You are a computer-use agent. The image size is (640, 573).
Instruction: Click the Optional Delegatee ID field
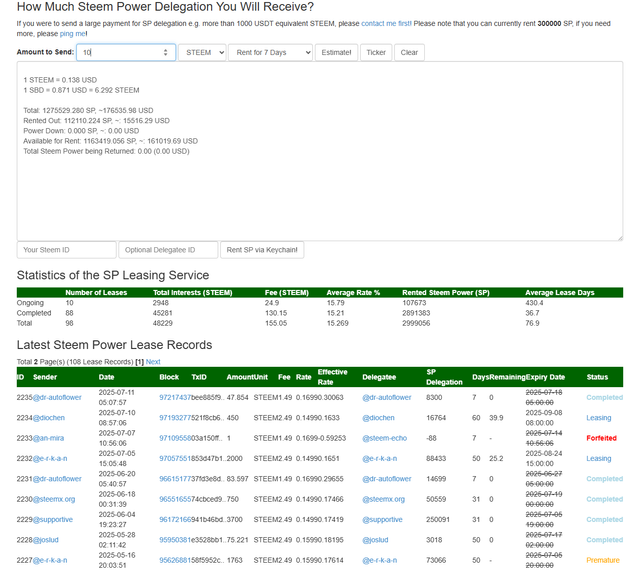(x=168, y=250)
